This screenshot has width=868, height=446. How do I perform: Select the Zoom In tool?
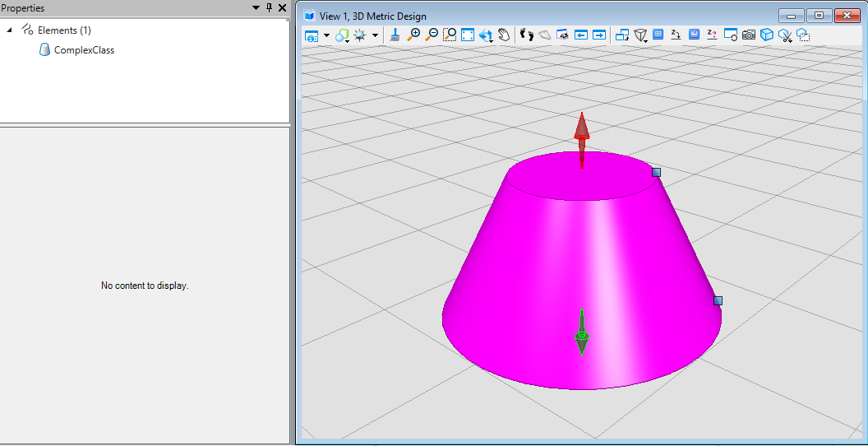[x=413, y=35]
